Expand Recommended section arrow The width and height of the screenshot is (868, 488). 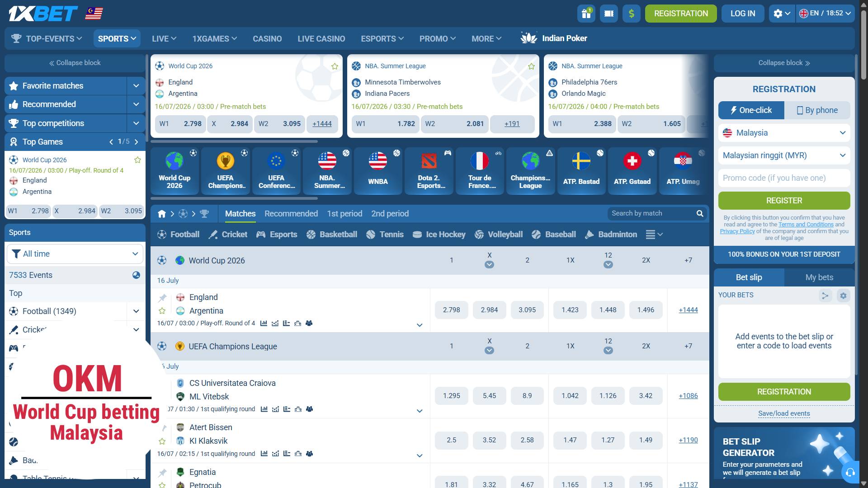(136, 104)
